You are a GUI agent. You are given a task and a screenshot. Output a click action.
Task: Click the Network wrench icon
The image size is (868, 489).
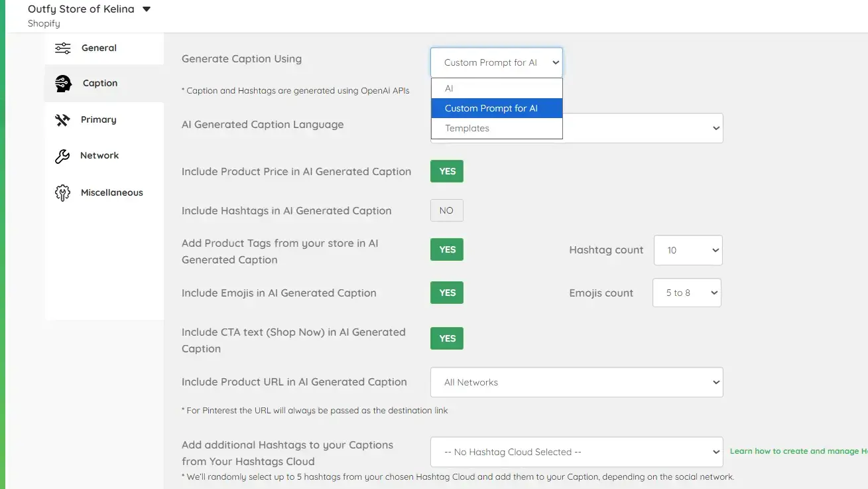pos(62,156)
